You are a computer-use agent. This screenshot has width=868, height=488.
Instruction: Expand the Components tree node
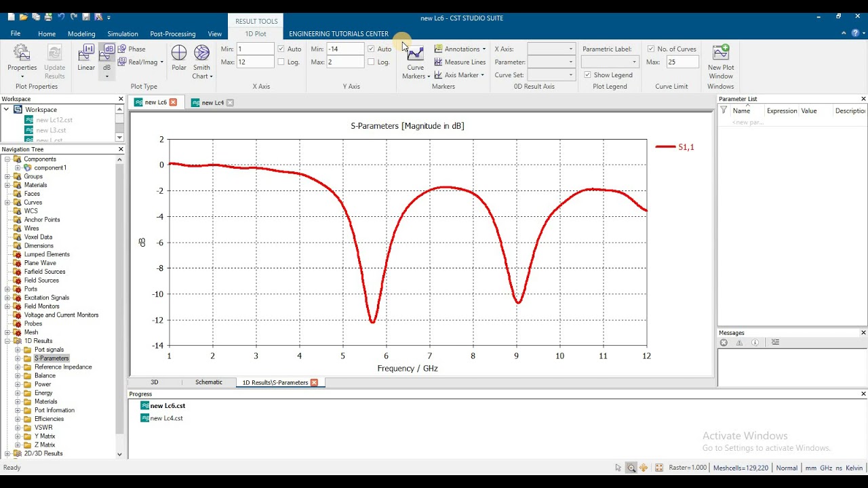(x=7, y=159)
